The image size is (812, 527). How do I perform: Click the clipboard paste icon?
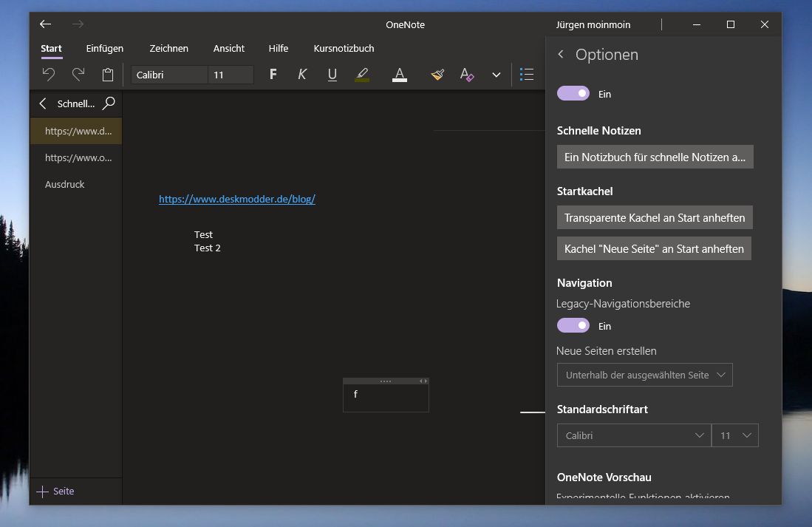(x=108, y=75)
